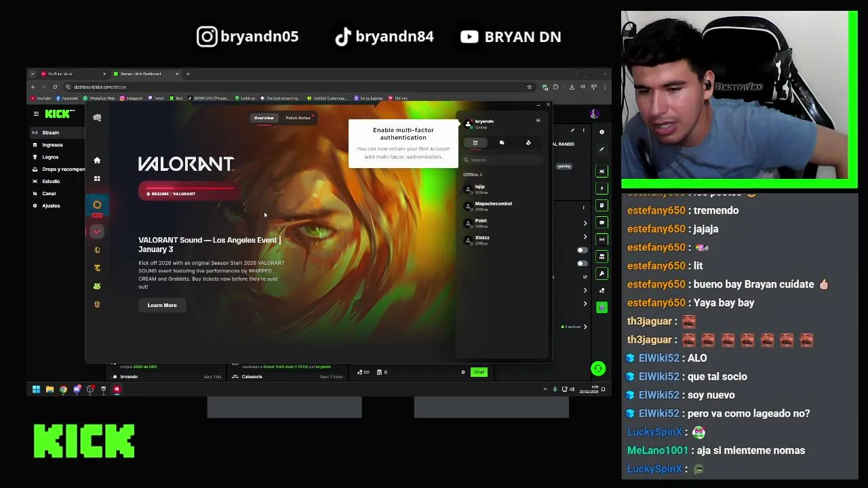Click the Kick dashboard info icon on right rail
868x488 pixels.
click(601, 132)
